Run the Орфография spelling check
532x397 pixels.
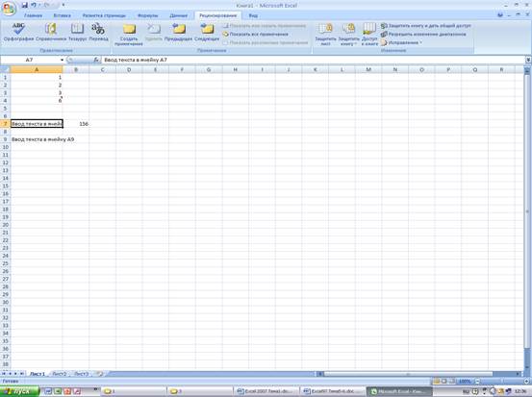coord(18,33)
